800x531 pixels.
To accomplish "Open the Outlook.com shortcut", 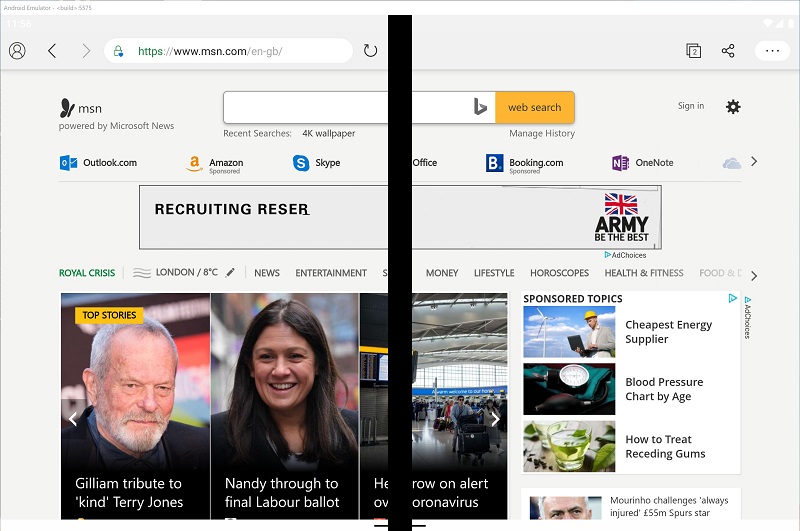I will 98,163.
